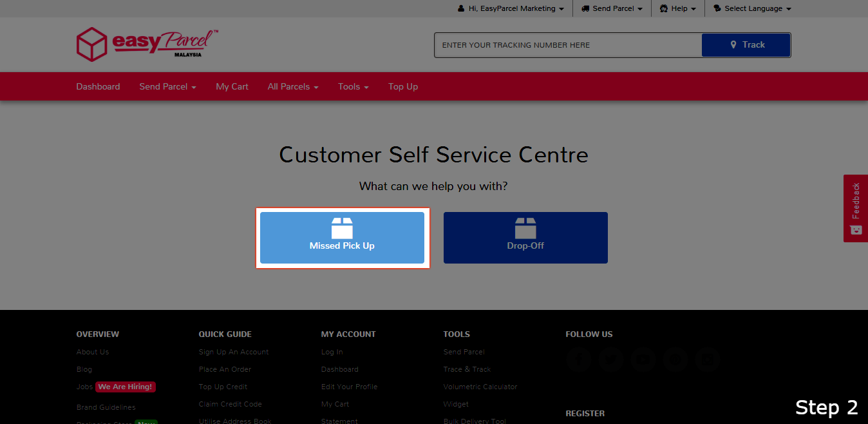Open the Help dropdown
This screenshot has height=424, width=868.
click(678, 9)
